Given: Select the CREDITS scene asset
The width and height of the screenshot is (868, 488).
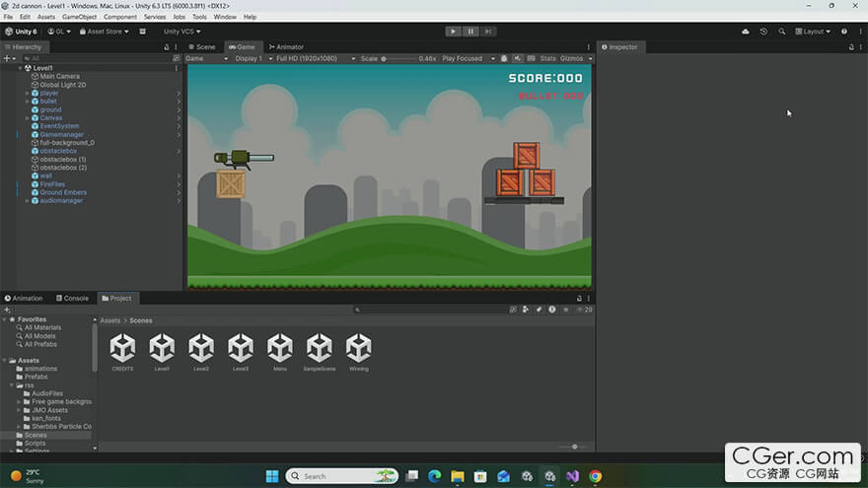Looking at the screenshot, I should point(122,352).
